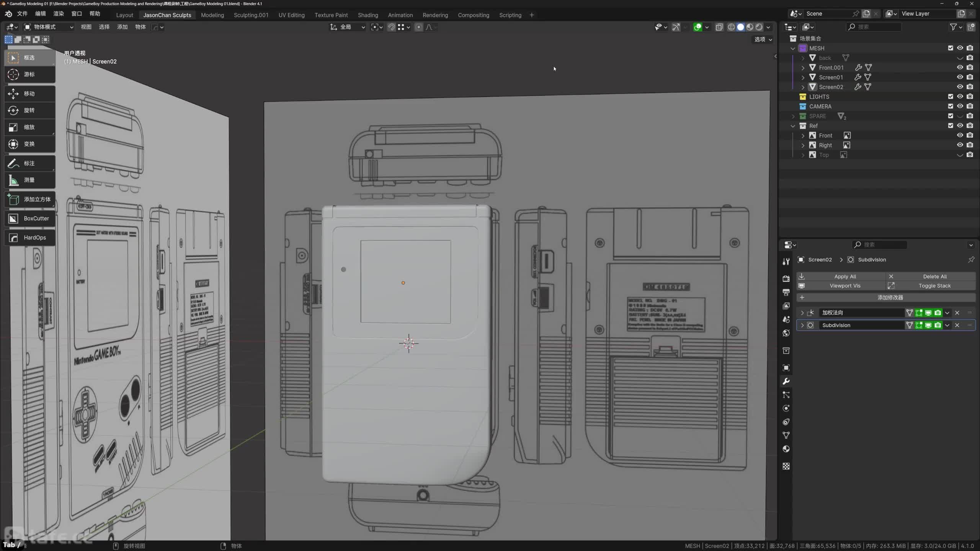Expand the 加权法向 modifier panel
The height and width of the screenshot is (551, 980).
click(x=802, y=313)
